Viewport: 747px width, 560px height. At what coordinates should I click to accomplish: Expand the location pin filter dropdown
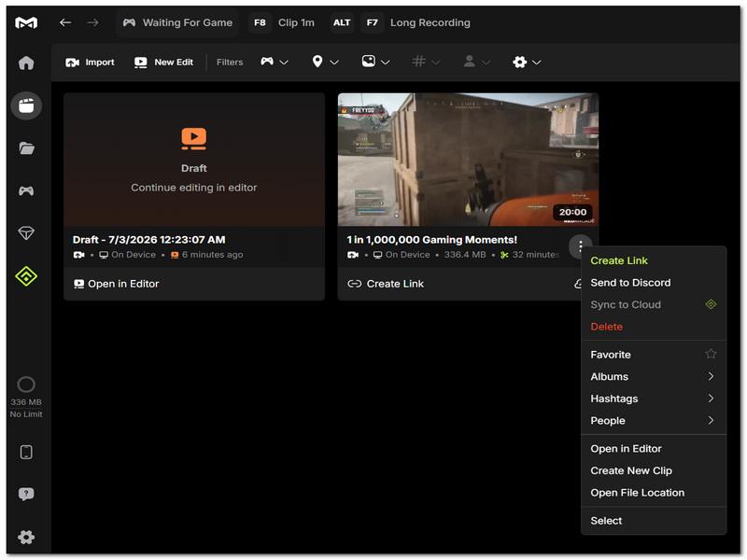[325, 62]
